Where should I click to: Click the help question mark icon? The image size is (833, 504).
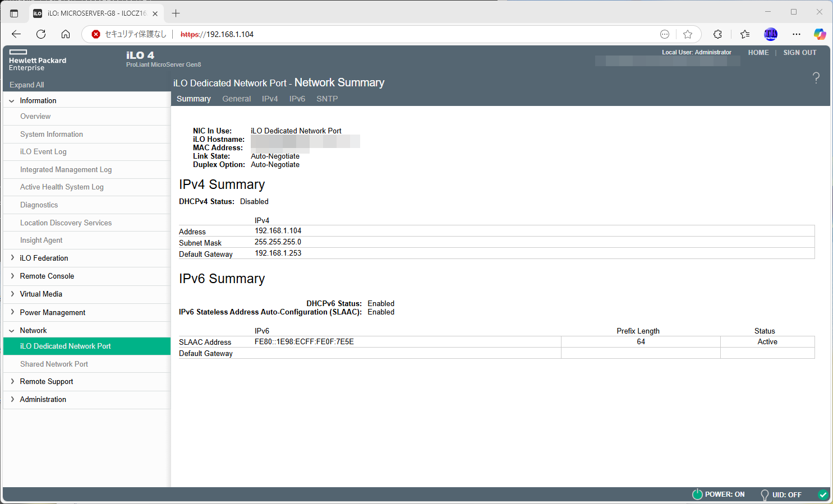[x=816, y=78]
